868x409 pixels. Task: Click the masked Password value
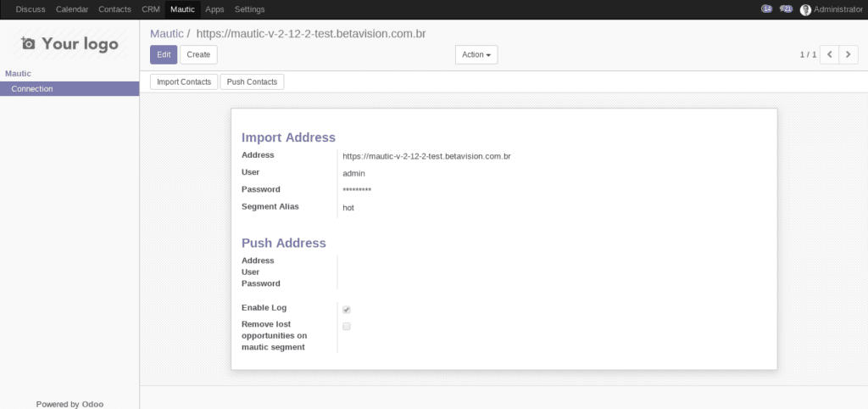[x=357, y=191]
